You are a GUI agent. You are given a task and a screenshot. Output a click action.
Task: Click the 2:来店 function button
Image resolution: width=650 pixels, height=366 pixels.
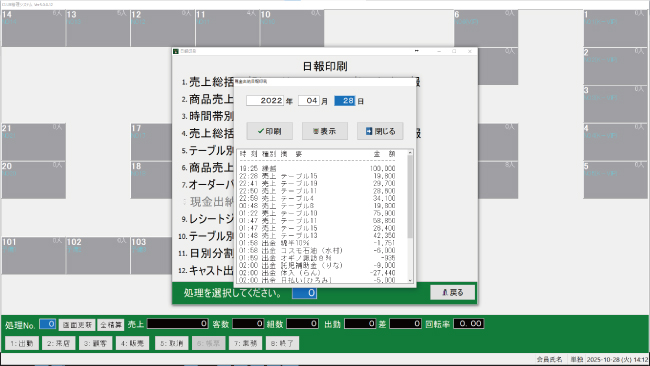tap(58, 343)
